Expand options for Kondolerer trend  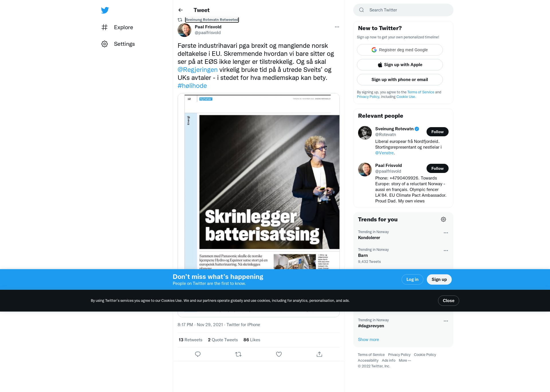click(446, 233)
